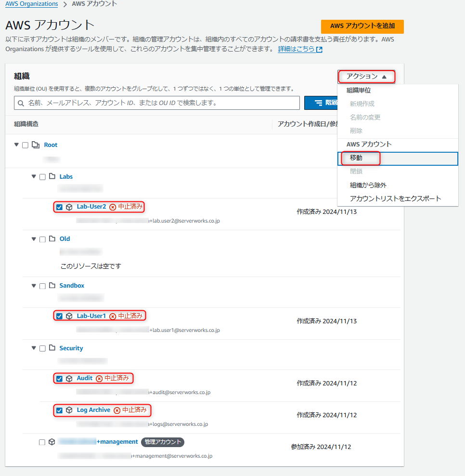This screenshot has height=476, width=465.
Task: Uncheck the Lab-User2 account checkbox
Action: [60, 207]
